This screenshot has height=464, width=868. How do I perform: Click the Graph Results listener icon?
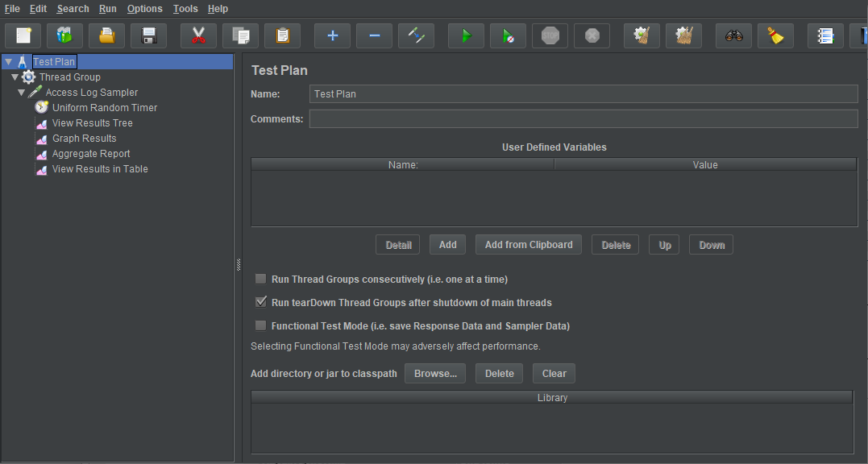coord(42,139)
